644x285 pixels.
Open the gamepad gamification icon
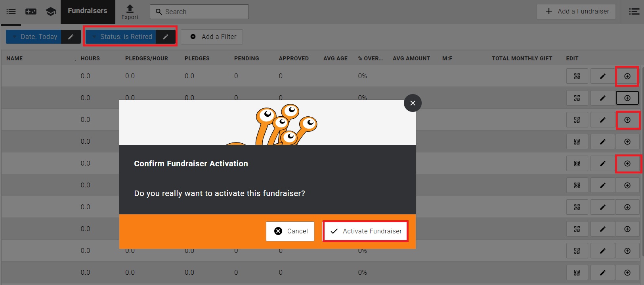pyautogui.click(x=31, y=12)
